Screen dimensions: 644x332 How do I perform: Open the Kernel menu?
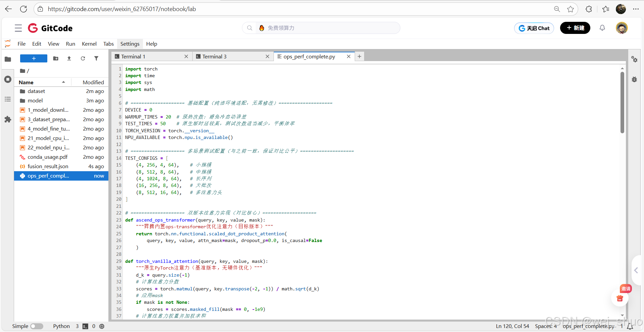pos(89,44)
